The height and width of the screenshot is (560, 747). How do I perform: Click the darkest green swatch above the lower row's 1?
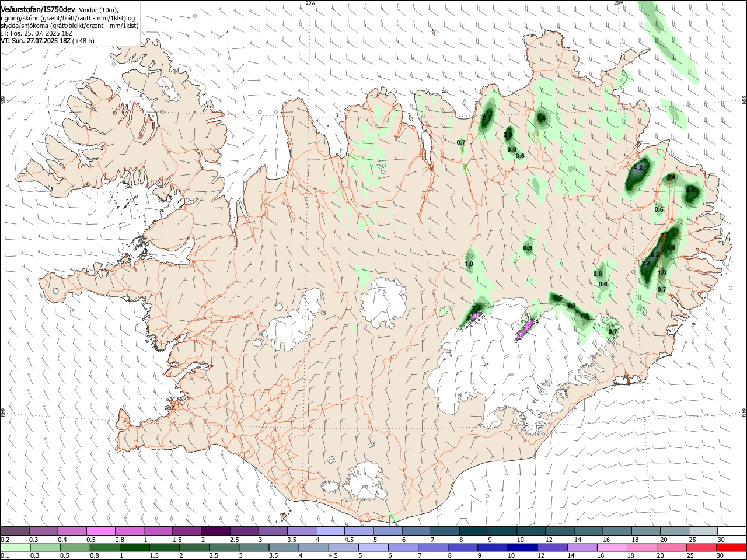[x=134, y=548]
